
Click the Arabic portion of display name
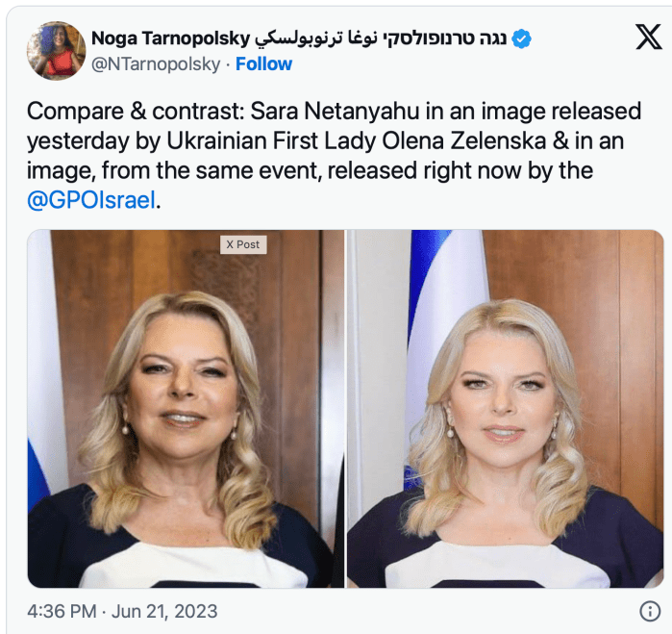tap(316, 38)
